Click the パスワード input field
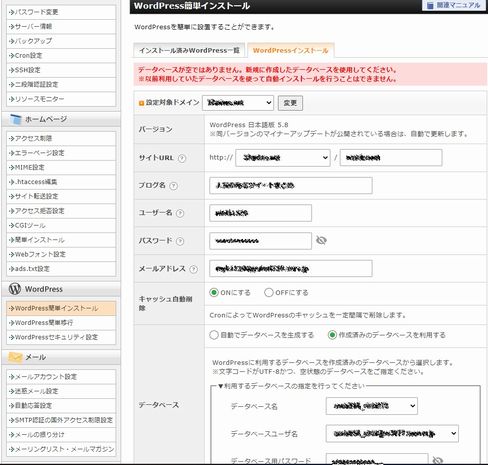The width and height of the screenshot is (488, 465). (x=260, y=241)
